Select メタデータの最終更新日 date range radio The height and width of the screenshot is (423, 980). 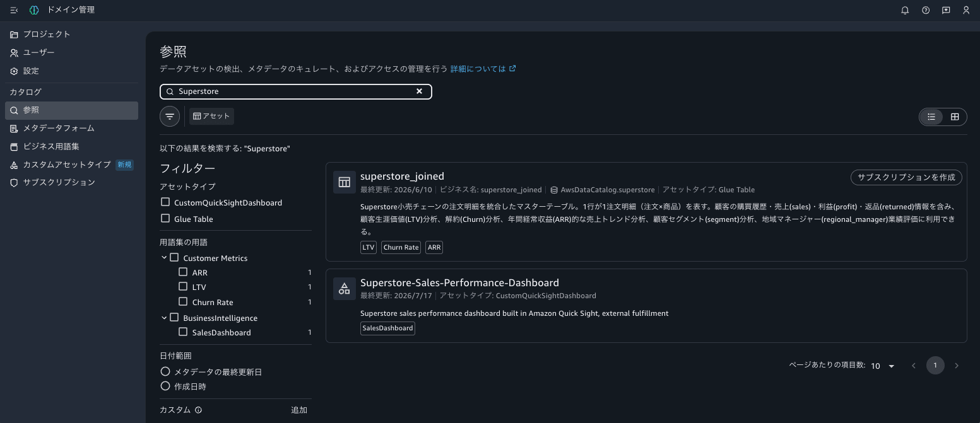(x=165, y=372)
